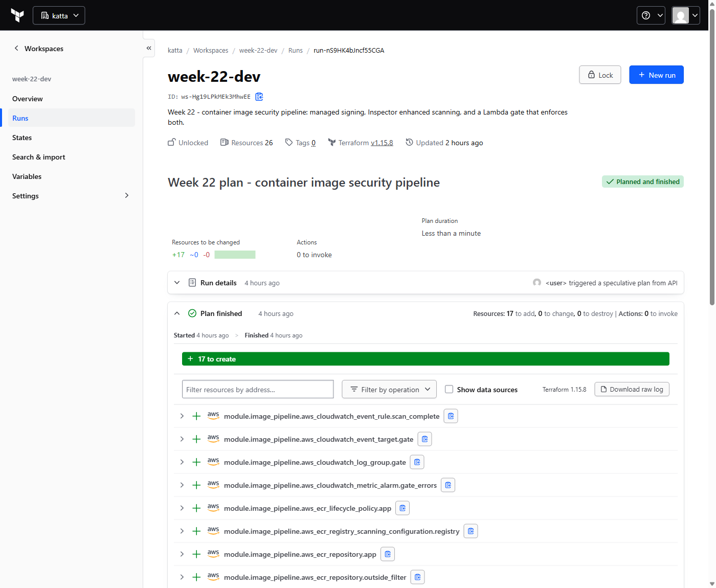Image resolution: width=716 pixels, height=588 pixels.
Task: Click the week-22-dev breadcrumb link
Action: tap(258, 50)
